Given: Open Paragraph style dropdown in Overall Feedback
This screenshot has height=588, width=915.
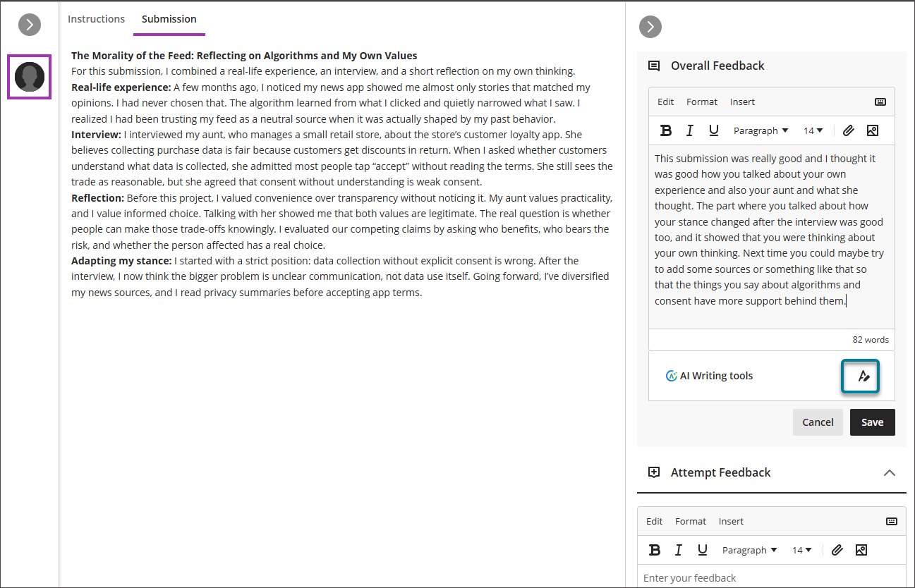Looking at the screenshot, I should pos(761,130).
